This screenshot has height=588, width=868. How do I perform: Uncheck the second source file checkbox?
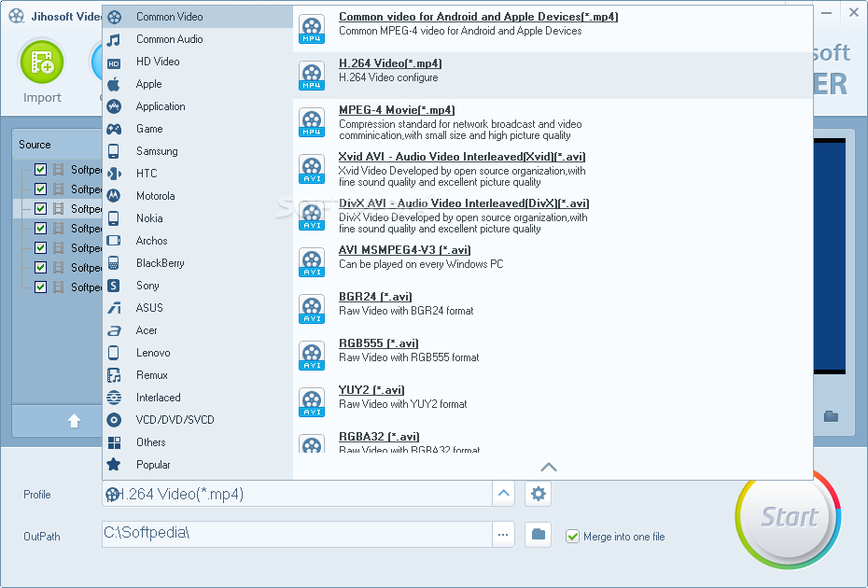(40, 189)
